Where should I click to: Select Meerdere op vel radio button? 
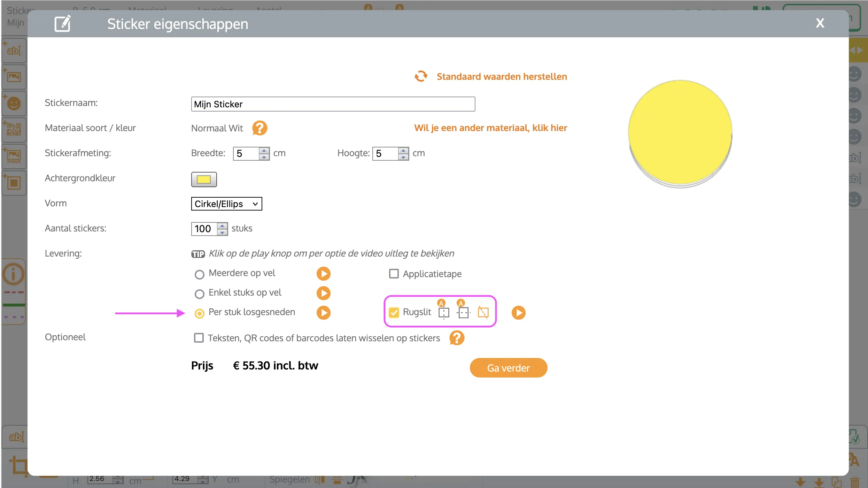[199, 274]
